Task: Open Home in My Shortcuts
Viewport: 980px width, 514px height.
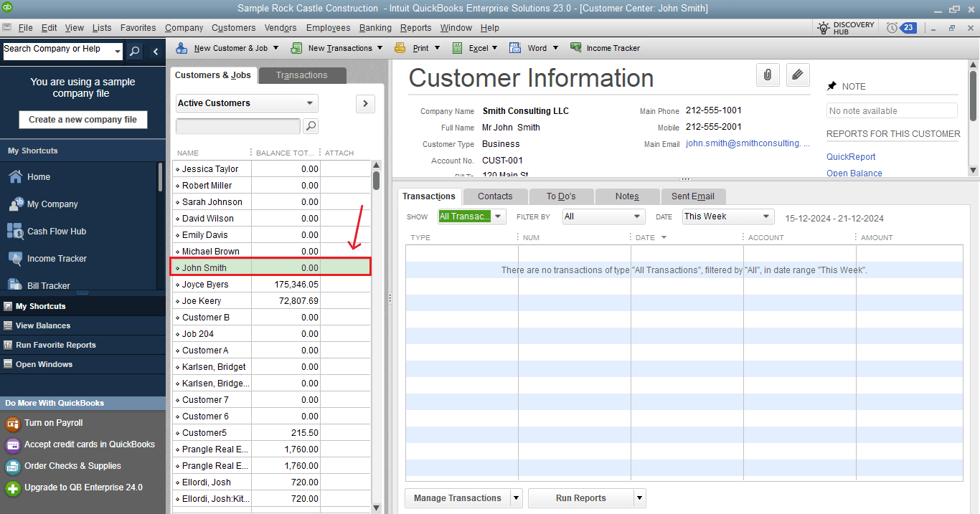Action: point(39,177)
